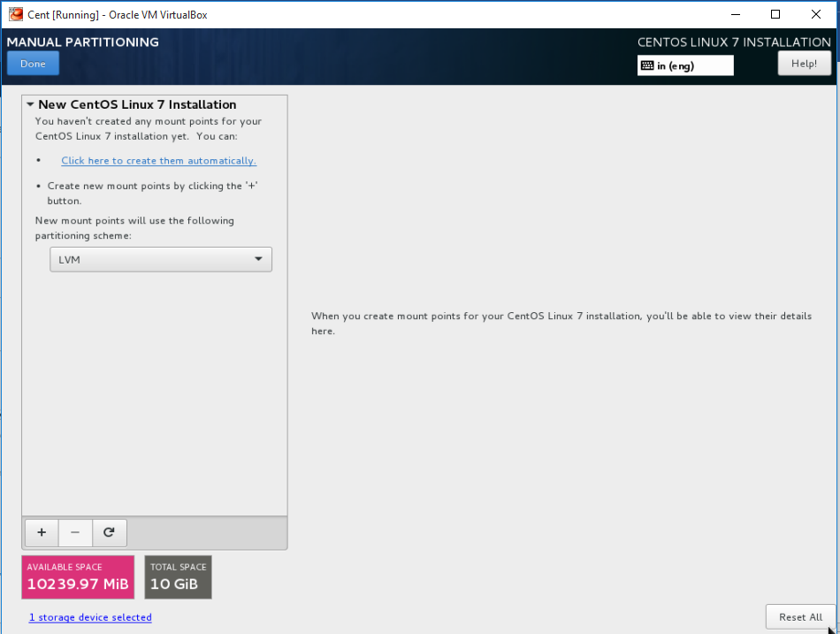Click the VirtualBox window app icon
840x634 pixels.
click(16, 14)
